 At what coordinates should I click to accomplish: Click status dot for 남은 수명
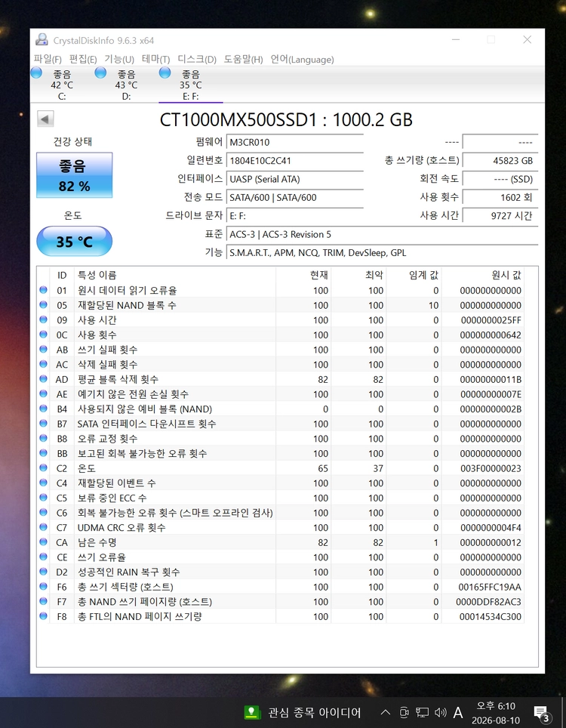click(43, 541)
